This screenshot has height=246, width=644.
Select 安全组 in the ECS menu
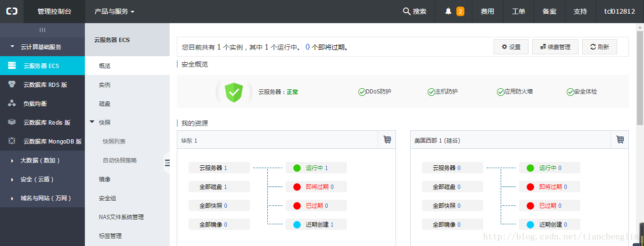coord(127,198)
